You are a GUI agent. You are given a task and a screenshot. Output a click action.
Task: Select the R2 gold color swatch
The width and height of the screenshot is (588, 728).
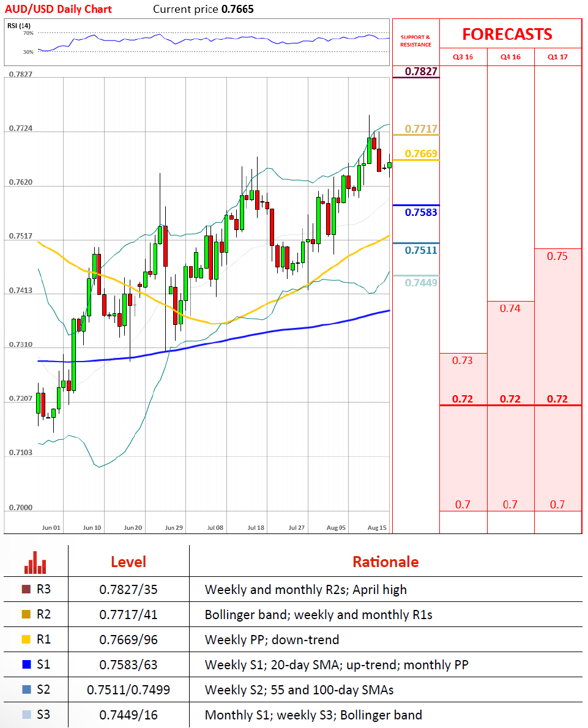(26, 615)
